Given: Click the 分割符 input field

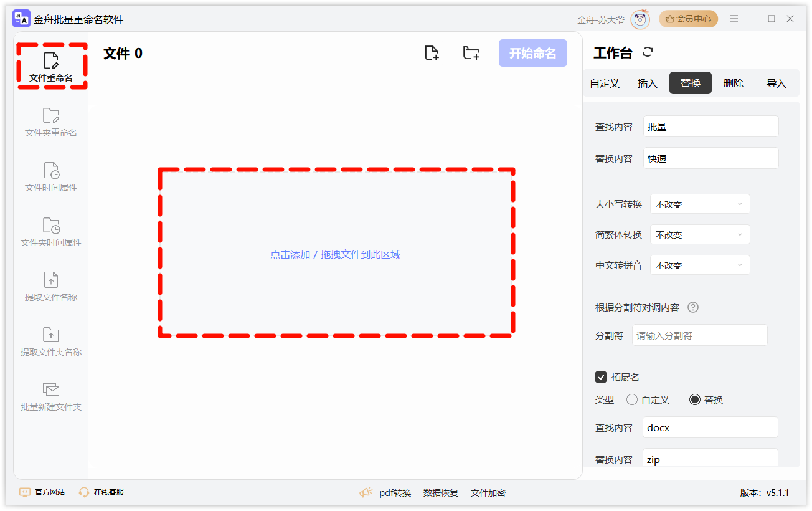Looking at the screenshot, I should click(x=700, y=335).
